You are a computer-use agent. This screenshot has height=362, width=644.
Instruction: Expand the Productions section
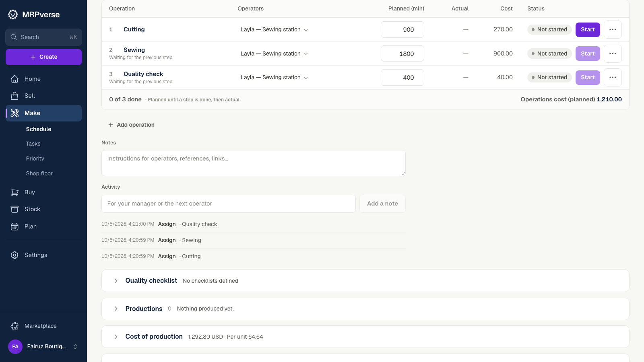point(116,309)
